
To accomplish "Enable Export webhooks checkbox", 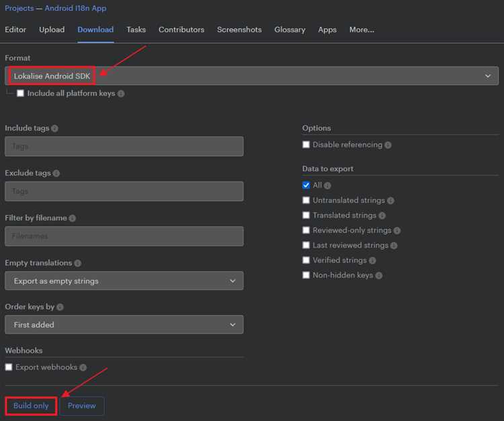I will (9, 367).
